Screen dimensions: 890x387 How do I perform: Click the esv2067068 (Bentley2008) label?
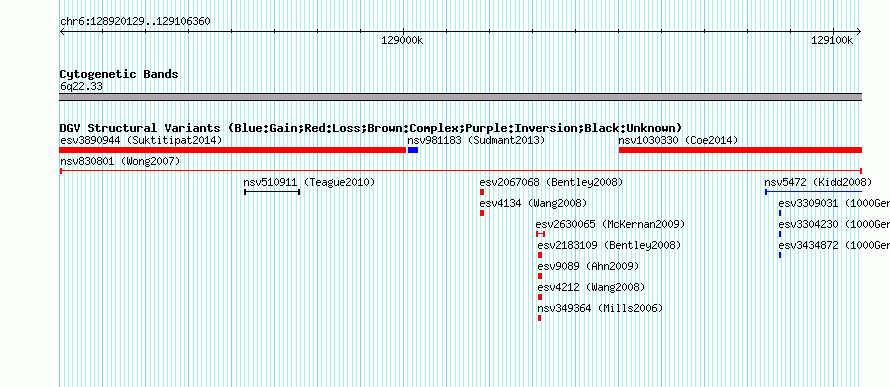tap(551, 183)
